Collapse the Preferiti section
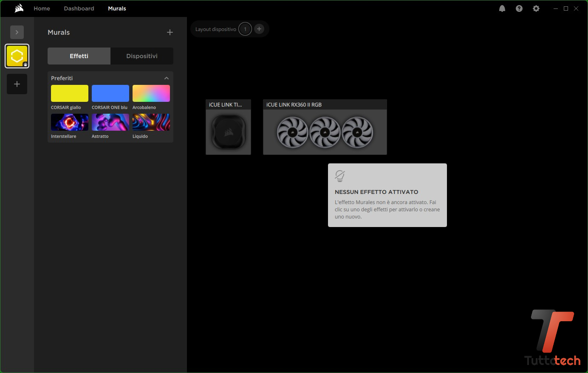 [x=167, y=78]
